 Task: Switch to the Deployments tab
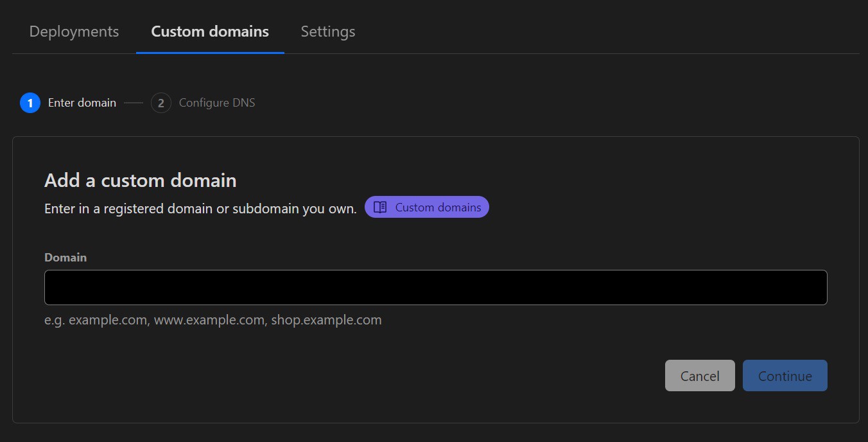coord(73,31)
